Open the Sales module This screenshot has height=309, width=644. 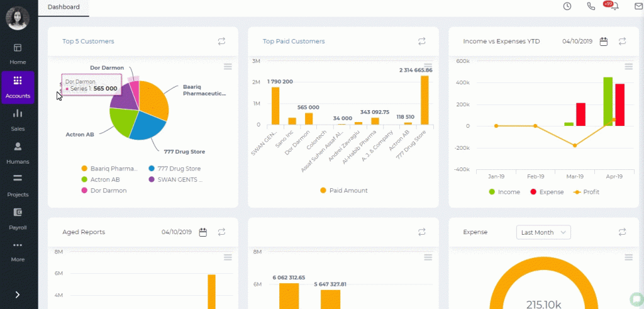(18, 120)
